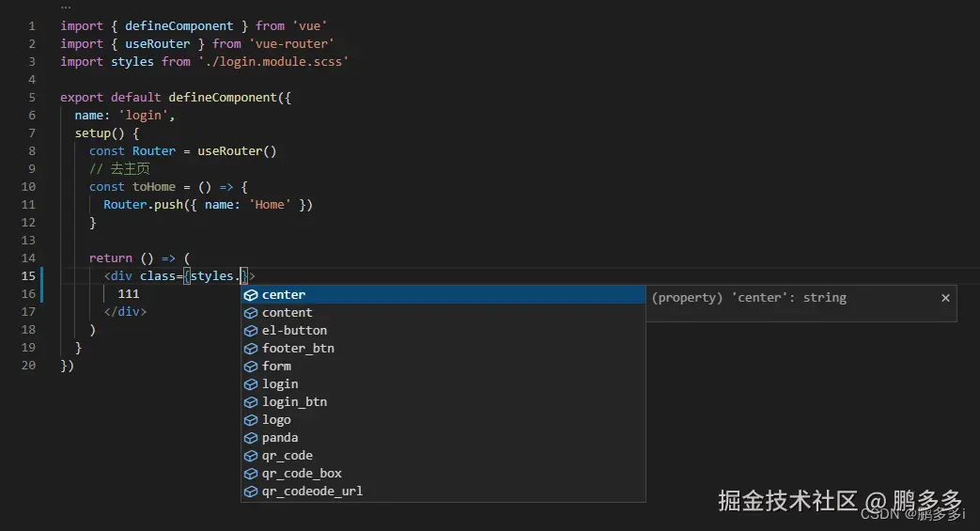Screen dimensions: 980x531
Task: Select the 'center' autocomplete suggestion
Action: 443,294
